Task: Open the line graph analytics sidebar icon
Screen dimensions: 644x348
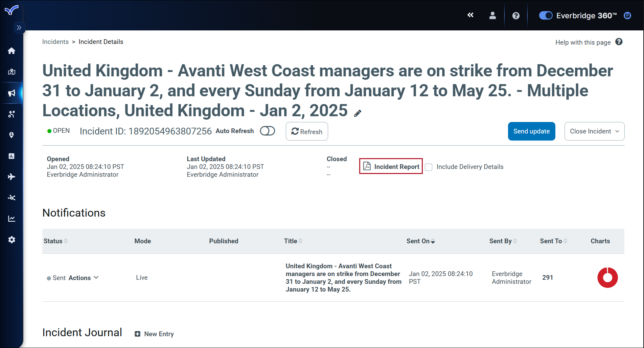Action: pos(11,219)
